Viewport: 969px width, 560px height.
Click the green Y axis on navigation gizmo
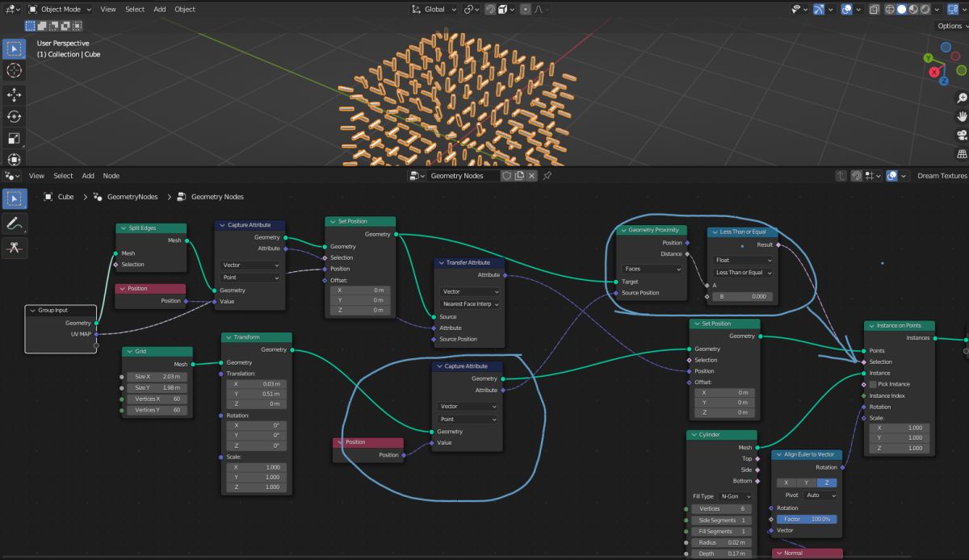point(929,58)
